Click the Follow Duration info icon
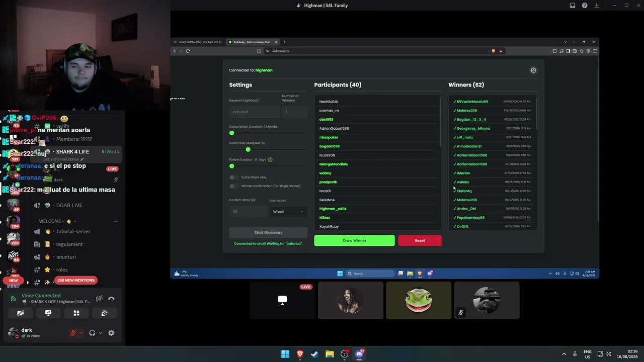 tap(270, 160)
